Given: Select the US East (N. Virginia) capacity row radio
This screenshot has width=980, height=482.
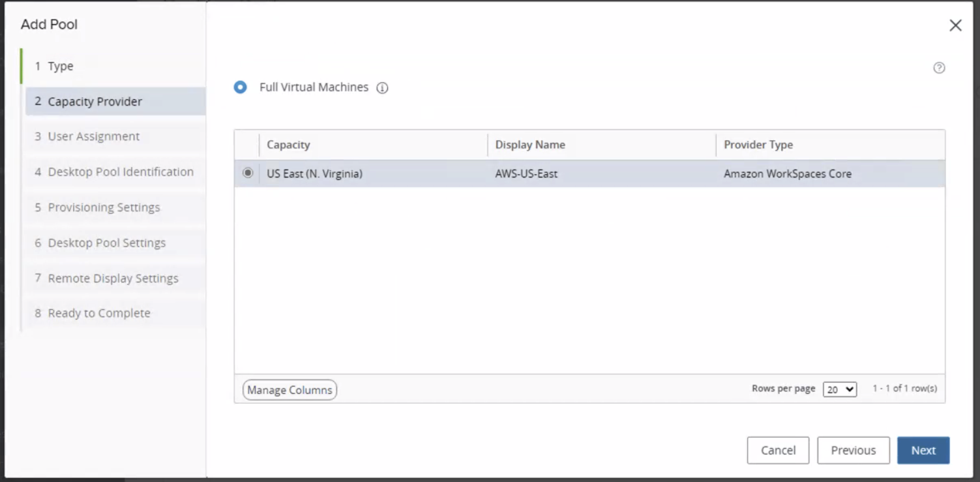Looking at the screenshot, I should (x=248, y=173).
